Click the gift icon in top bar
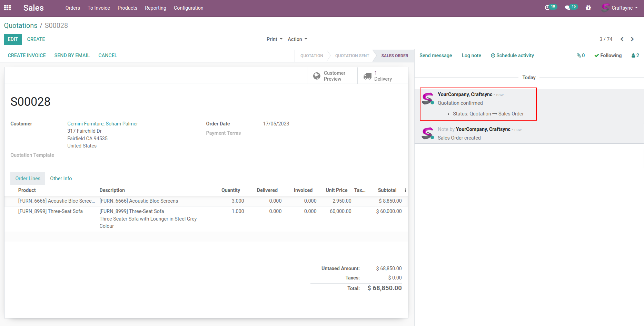The width and height of the screenshot is (644, 326). pyautogui.click(x=588, y=8)
